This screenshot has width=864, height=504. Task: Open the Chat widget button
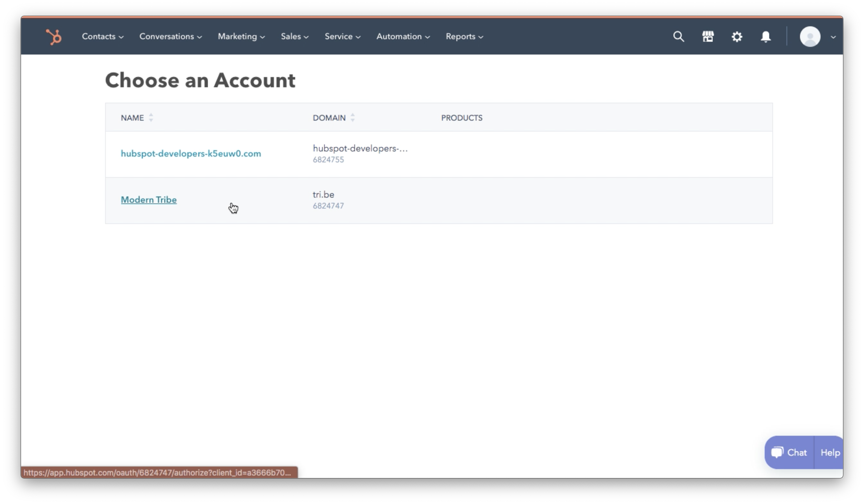pos(789,452)
